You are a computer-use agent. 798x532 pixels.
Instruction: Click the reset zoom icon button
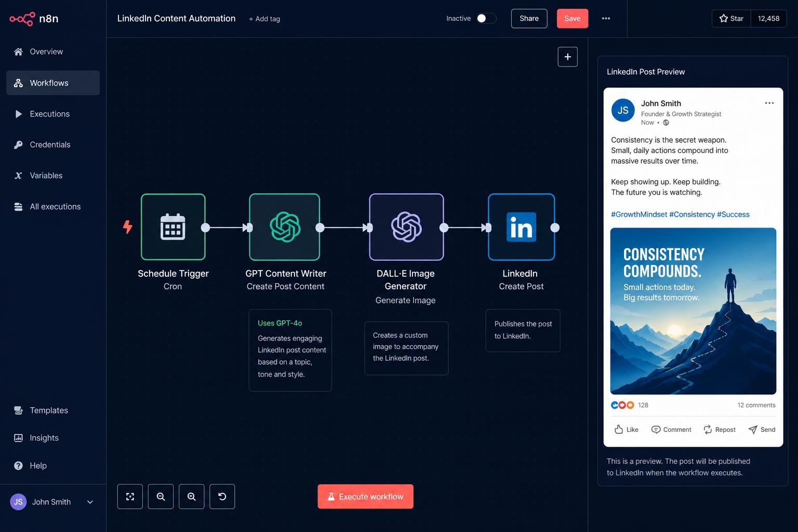click(222, 497)
